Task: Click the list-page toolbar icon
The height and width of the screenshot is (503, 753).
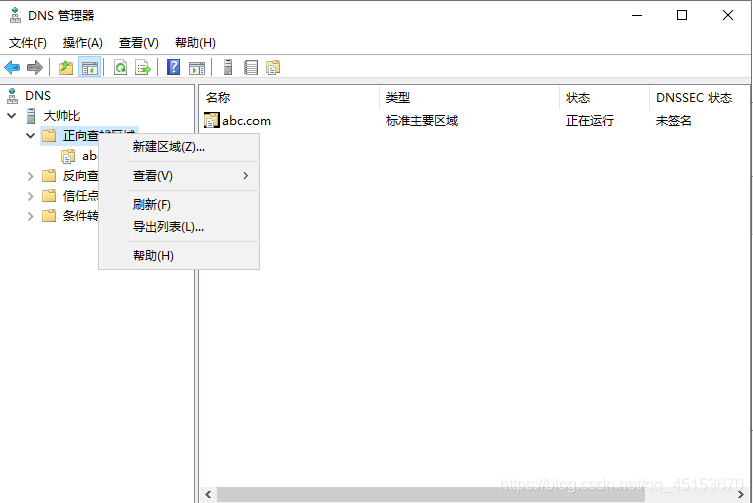Action: (251, 67)
